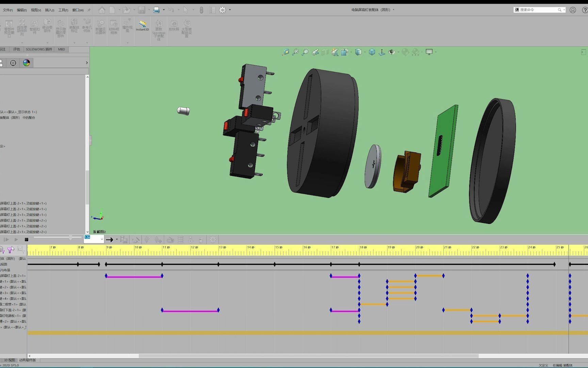588x368 pixels.
Task: Open the DisplayManager color ball tab
Action: (26, 63)
